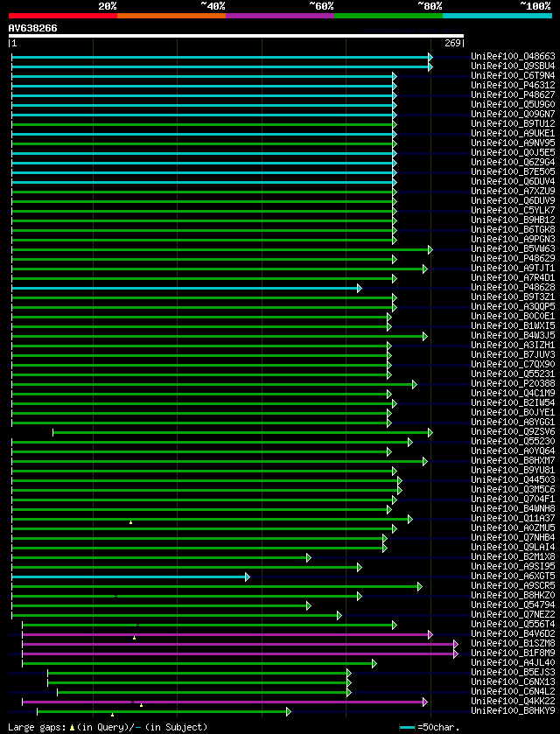Click the UniRef100_B7JUV3 label
Screen dimensions: 560x734
point(513,354)
